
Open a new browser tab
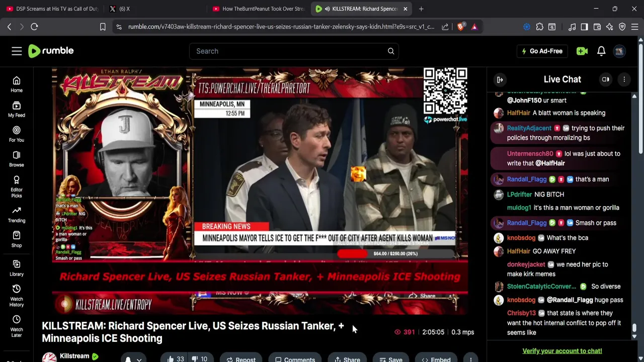click(421, 9)
